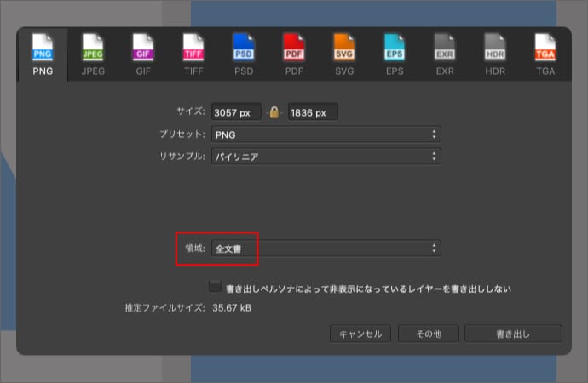This screenshot has width=588, height=383.
Task: Switch to the PNG format tab
Action: (43, 54)
